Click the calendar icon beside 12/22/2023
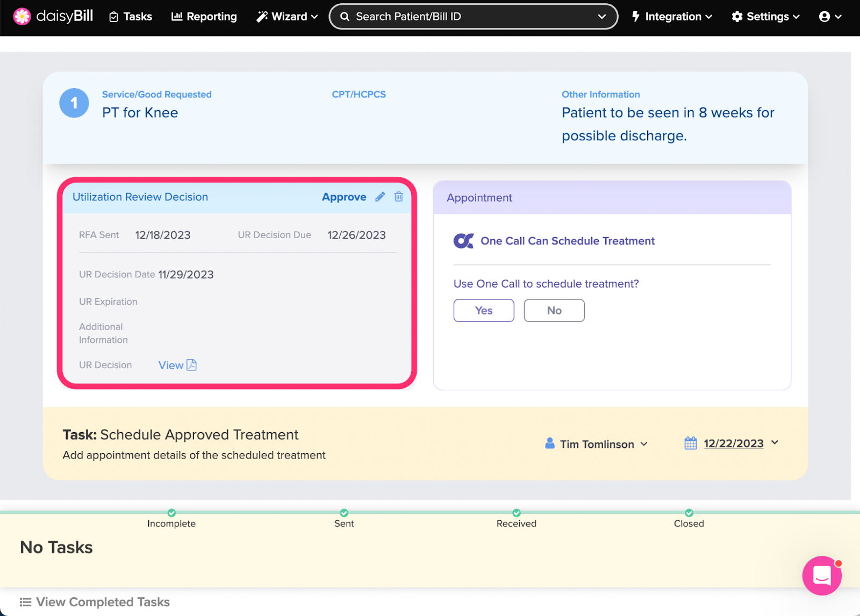 [x=690, y=443]
